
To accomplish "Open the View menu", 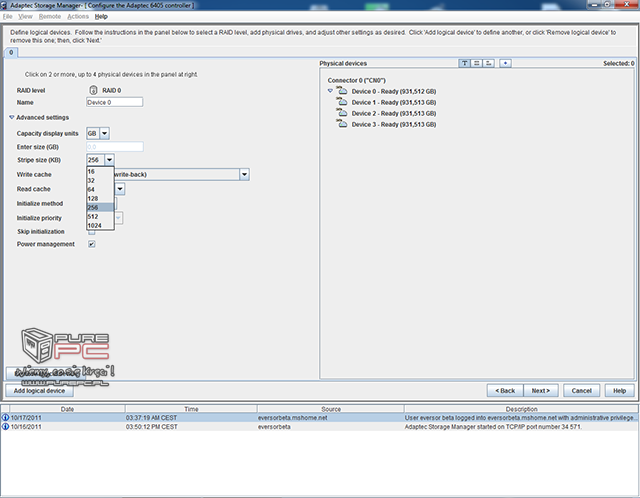I will pos(25,16).
